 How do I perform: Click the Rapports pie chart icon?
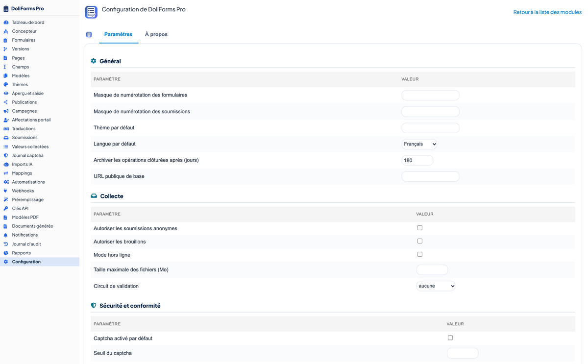[x=6, y=253]
